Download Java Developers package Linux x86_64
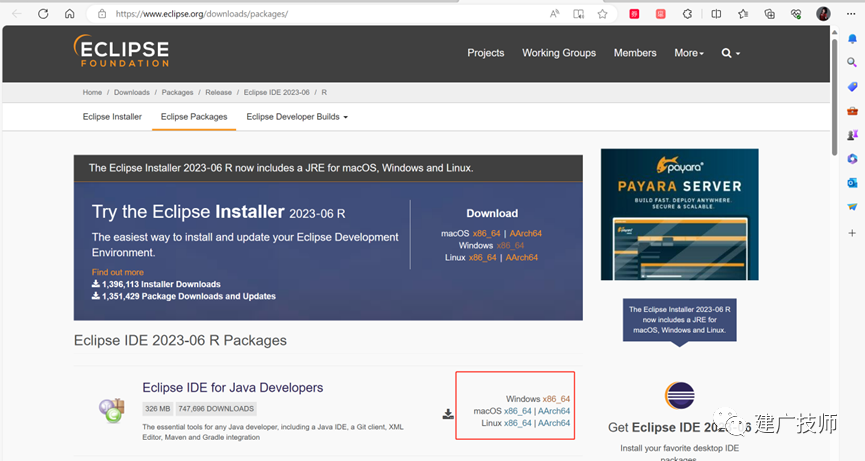Screen dimensions: 865x461 coord(517,424)
